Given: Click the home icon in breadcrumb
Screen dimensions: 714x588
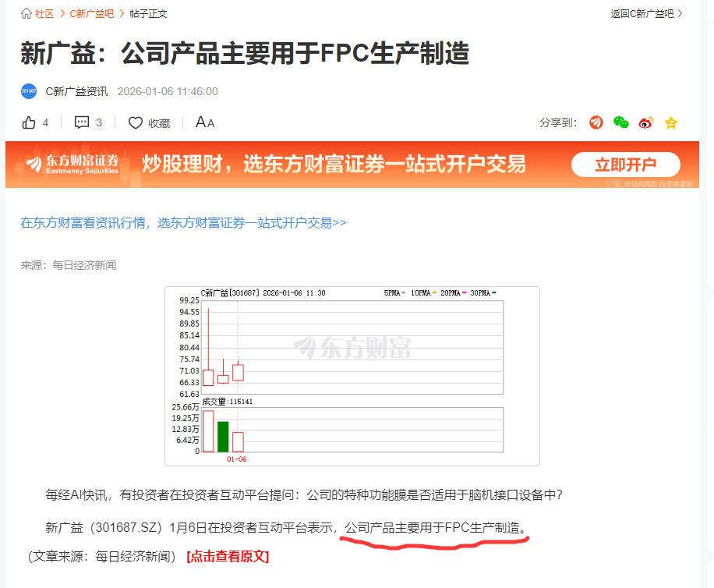Looking at the screenshot, I should point(27,14).
